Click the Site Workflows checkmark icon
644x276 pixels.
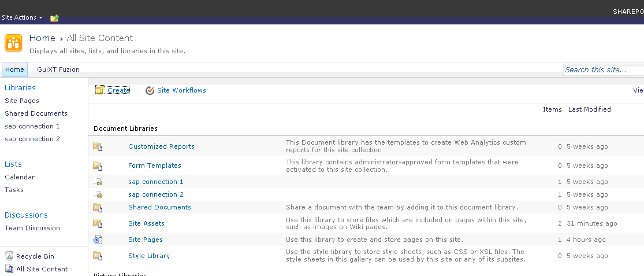pyautogui.click(x=150, y=90)
